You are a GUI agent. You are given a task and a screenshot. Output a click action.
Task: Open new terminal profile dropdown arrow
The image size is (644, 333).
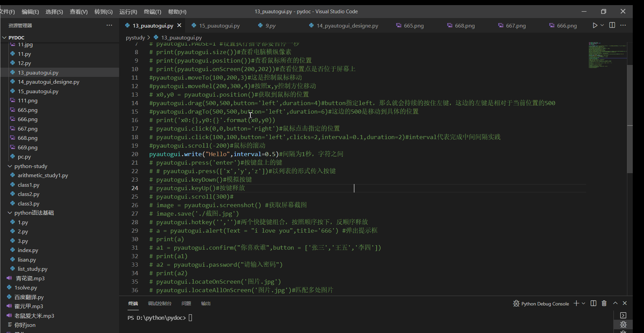click(x=583, y=303)
